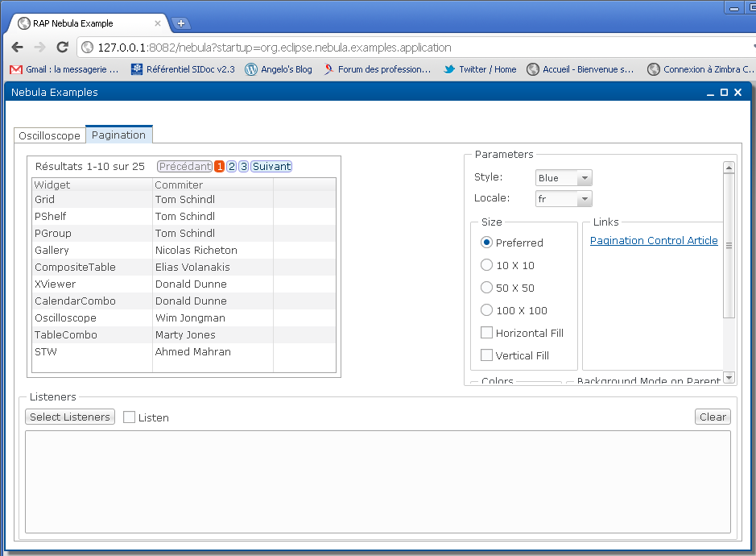Click the Précédant pagination button
This screenshot has height=556, width=756.
tap(184, 167)
